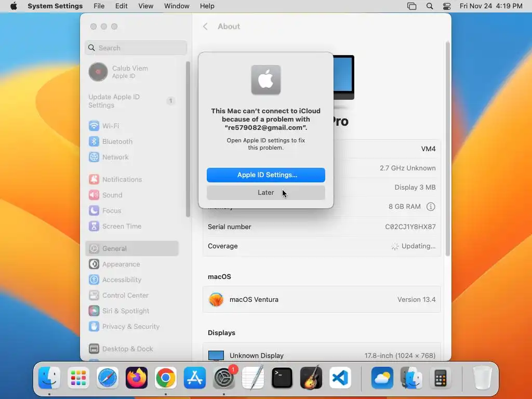Click the sidebar vertical scrollbar

click(x=188, y=139)
